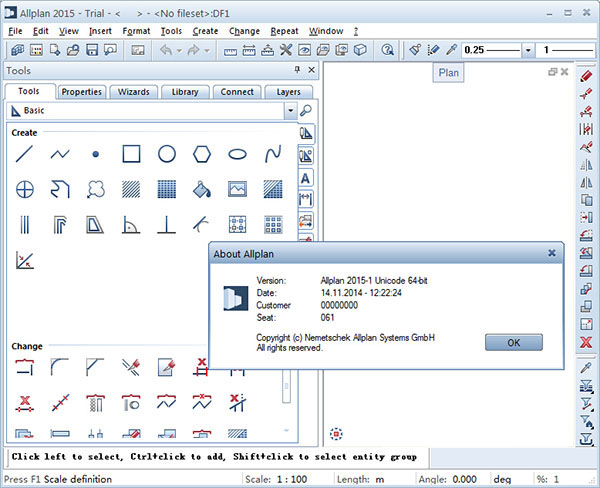Select the Polyline tool in Create
The height and width of the screenshot is (488, 600).
click(x=60, y=154)
